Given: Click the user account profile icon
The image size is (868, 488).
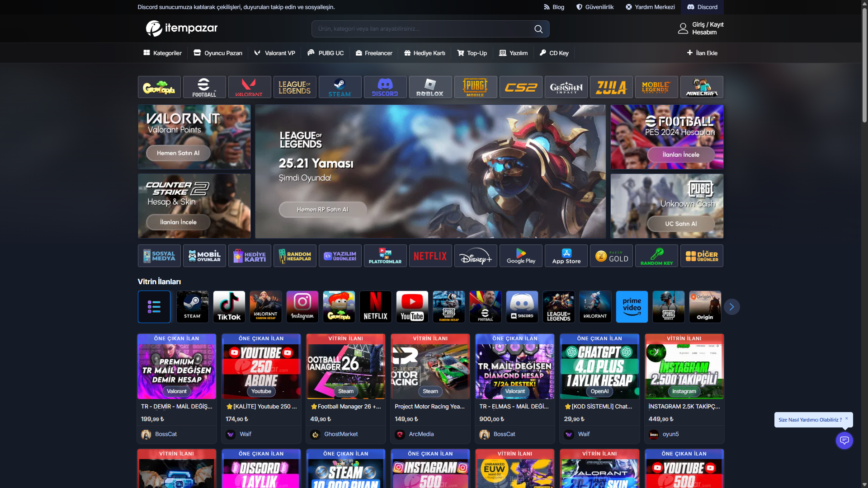Looking at the screenshot, I should 683,28.
